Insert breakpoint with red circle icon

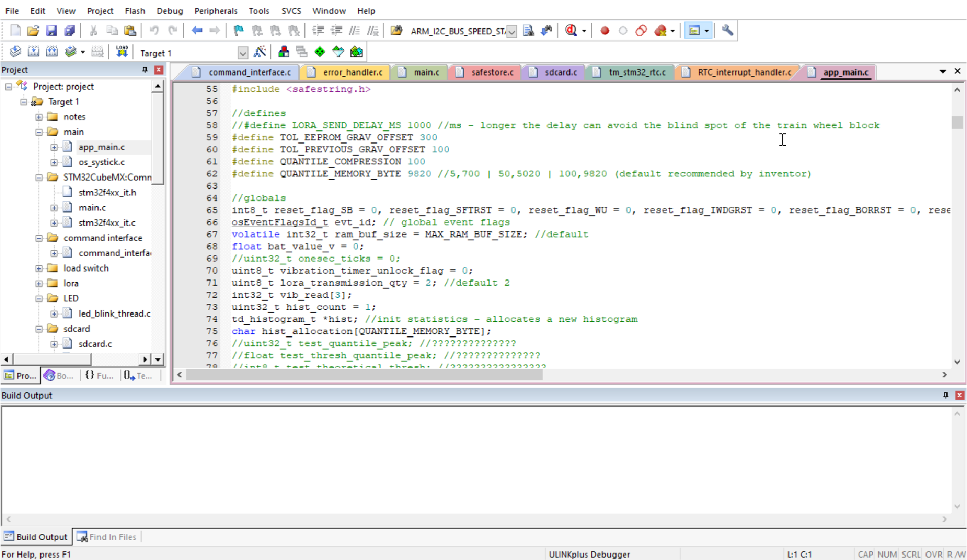[604, 30]
